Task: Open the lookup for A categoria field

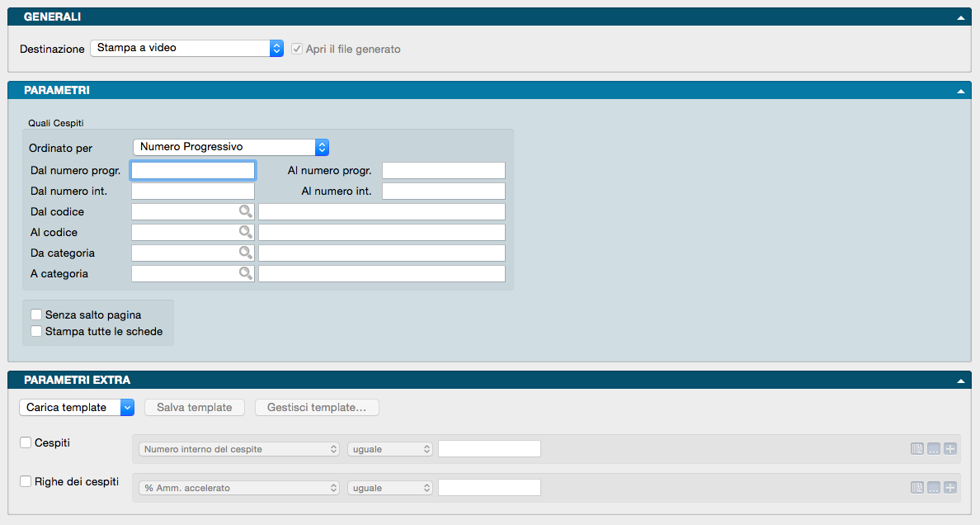Action: pyautogui.click(x=245, y=273)
